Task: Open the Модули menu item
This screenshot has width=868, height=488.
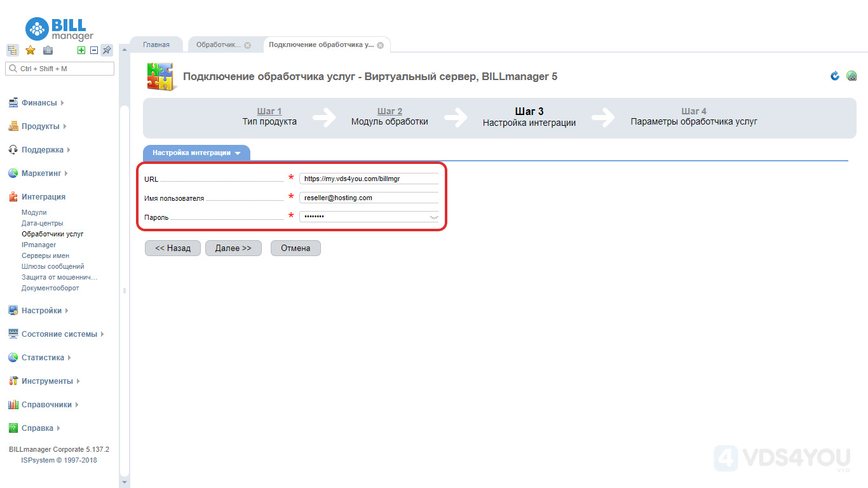Action: (34, 213)
